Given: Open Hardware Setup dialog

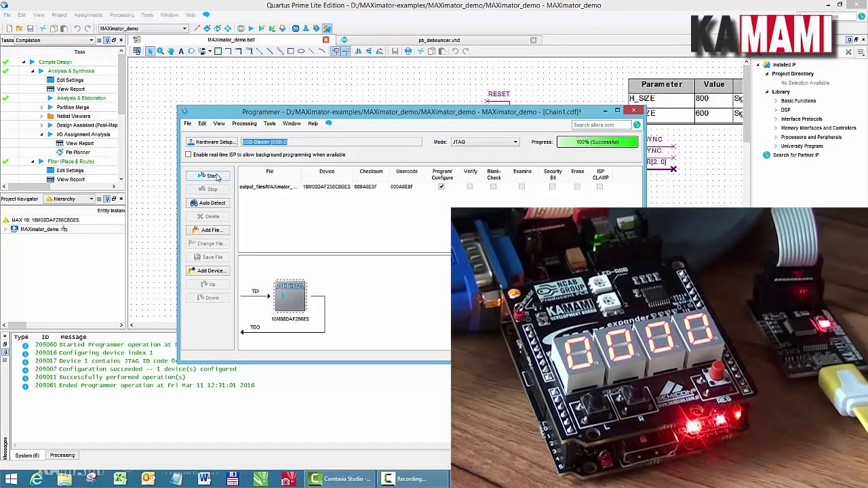Looking at the screenshot, I should [211, 142].
